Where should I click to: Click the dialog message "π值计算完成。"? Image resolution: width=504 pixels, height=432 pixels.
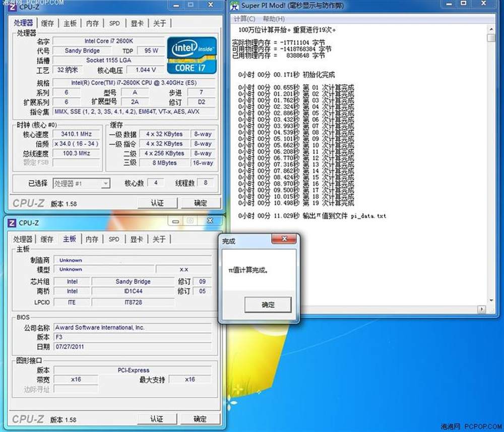248,270
